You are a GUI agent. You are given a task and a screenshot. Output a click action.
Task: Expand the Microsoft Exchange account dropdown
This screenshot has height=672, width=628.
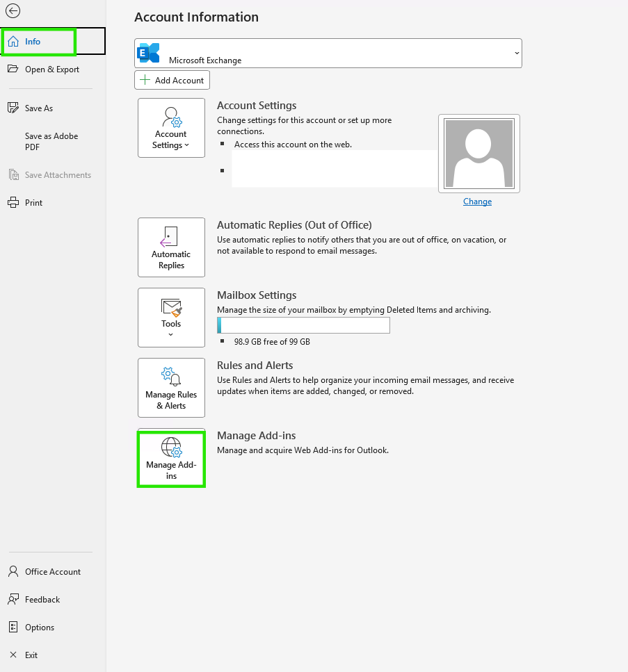[x=328, y=53]
